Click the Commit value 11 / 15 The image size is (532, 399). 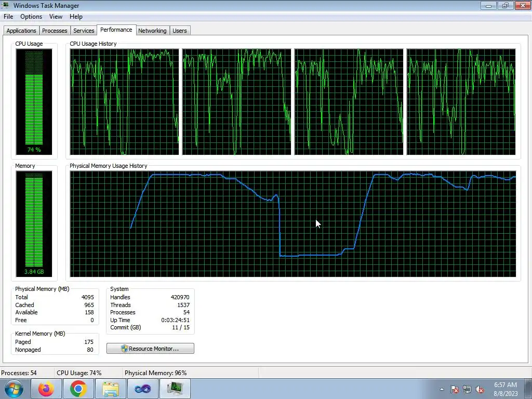pyautogui.click(x=181, y=328)
